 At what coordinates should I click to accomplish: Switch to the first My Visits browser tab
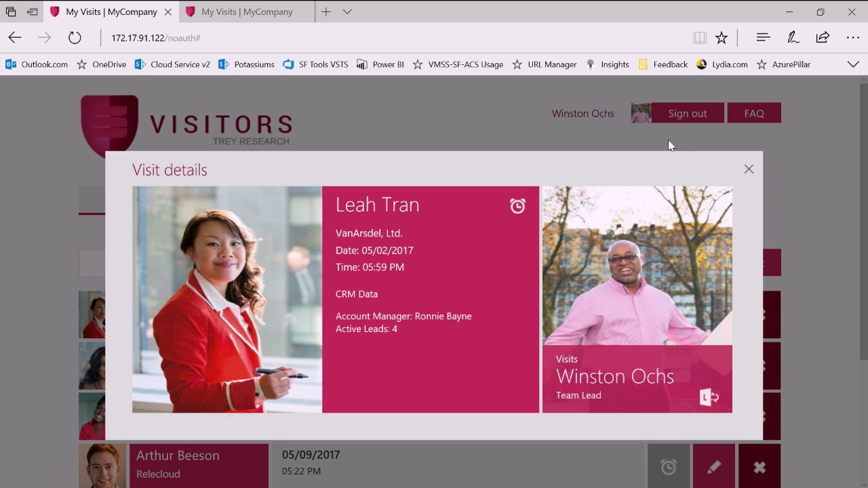click(111, 12)
